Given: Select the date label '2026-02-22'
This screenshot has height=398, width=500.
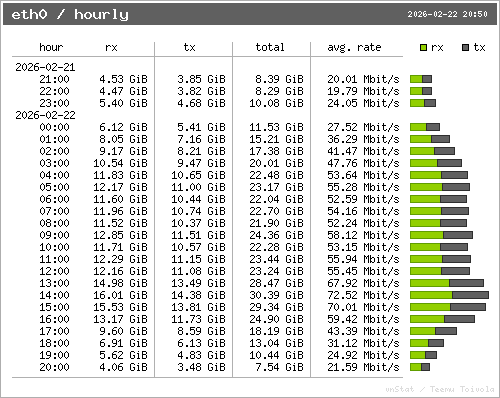Looking at the screenshot, I should 45,115.
